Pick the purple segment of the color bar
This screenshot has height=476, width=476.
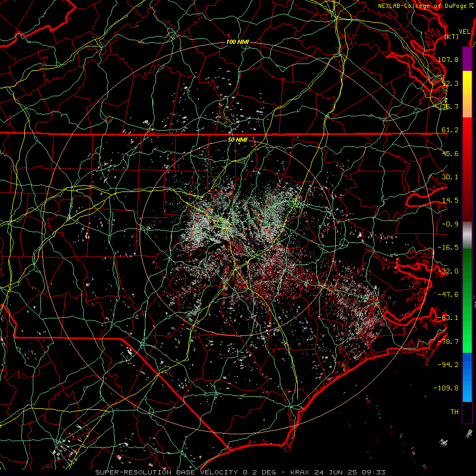467,59
